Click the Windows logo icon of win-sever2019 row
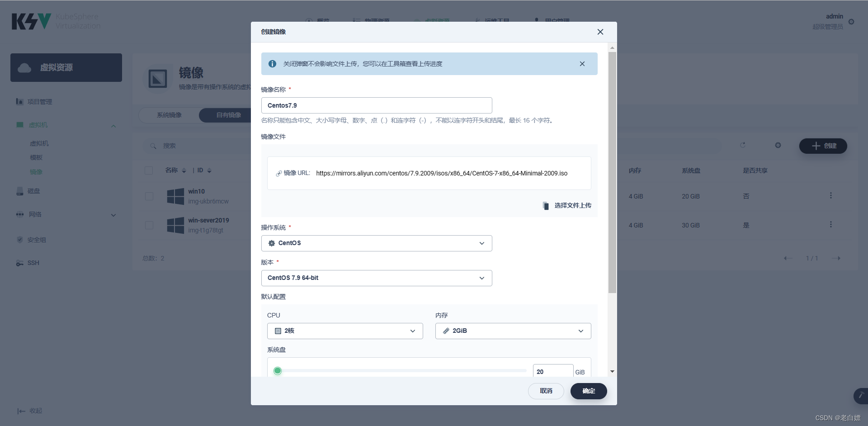Image resolution: width=868 pixels, height=426 pixels. (x=175, y=225)
